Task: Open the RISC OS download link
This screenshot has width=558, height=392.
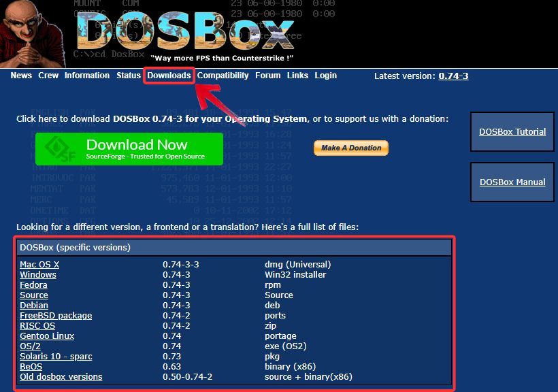Action: [37, 326]
